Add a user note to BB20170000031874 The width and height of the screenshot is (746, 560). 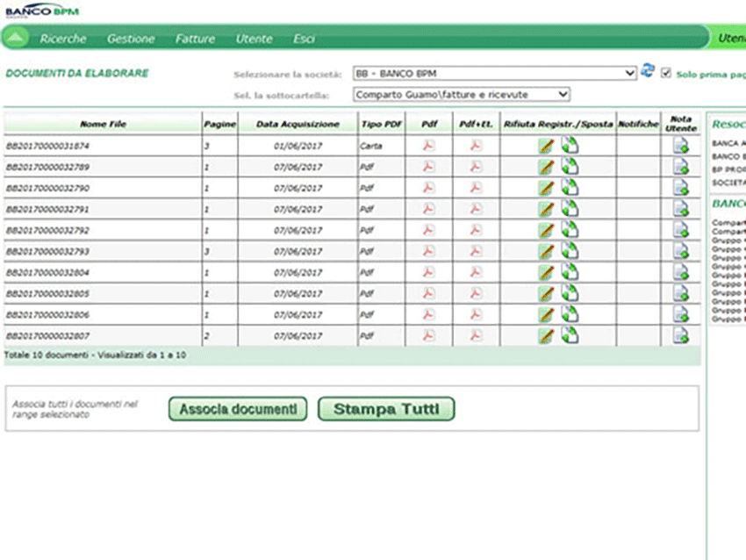(x=680, y=145)
